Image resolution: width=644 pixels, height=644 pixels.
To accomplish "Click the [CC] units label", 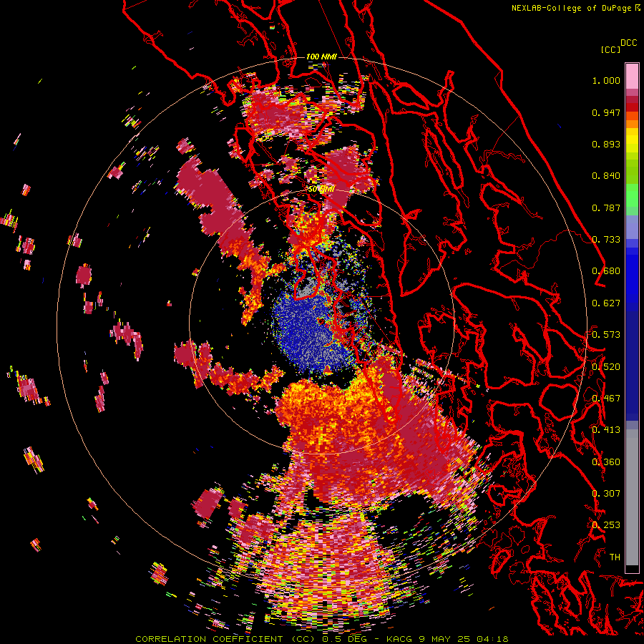I will [611, 49].
